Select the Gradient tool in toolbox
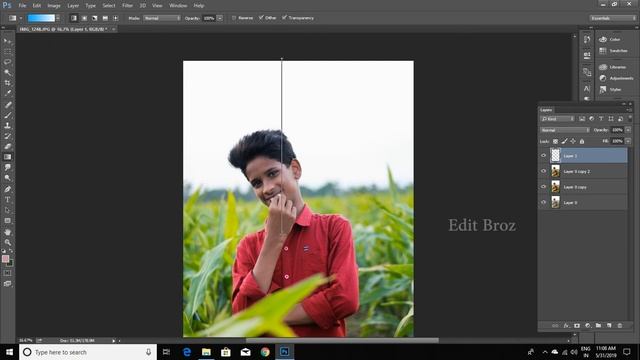 7,157
